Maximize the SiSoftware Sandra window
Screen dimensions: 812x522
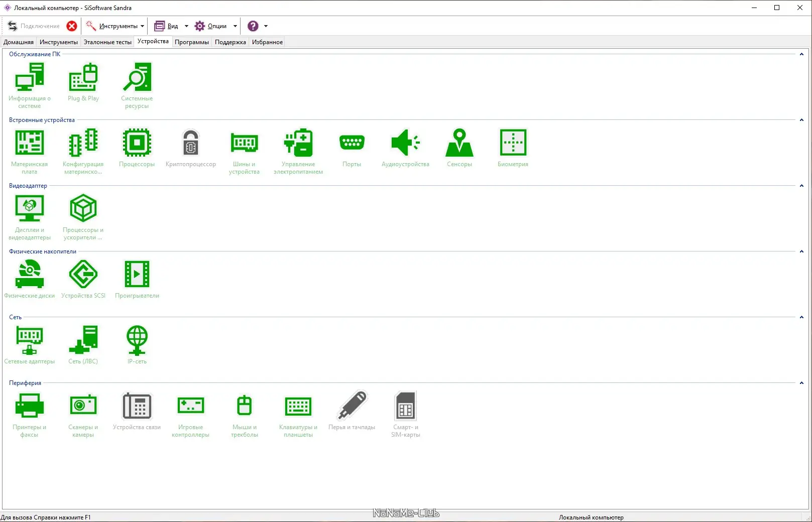click(777, 8)
